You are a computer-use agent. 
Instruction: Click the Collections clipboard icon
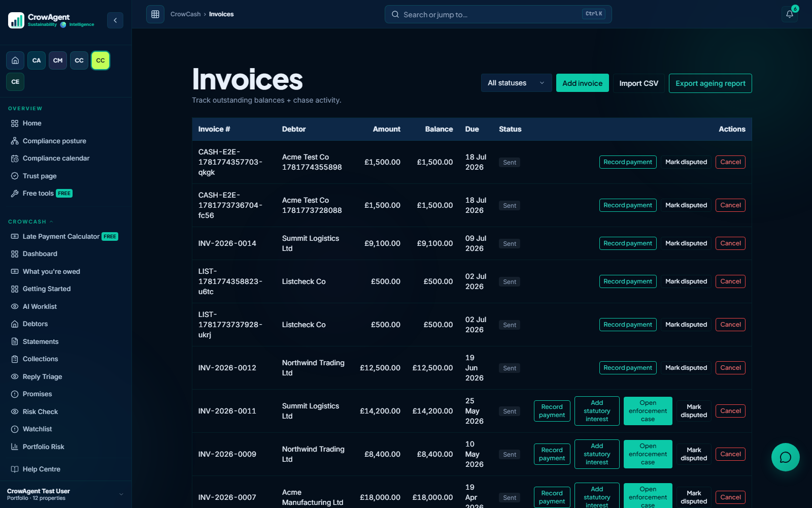[15, 359]
